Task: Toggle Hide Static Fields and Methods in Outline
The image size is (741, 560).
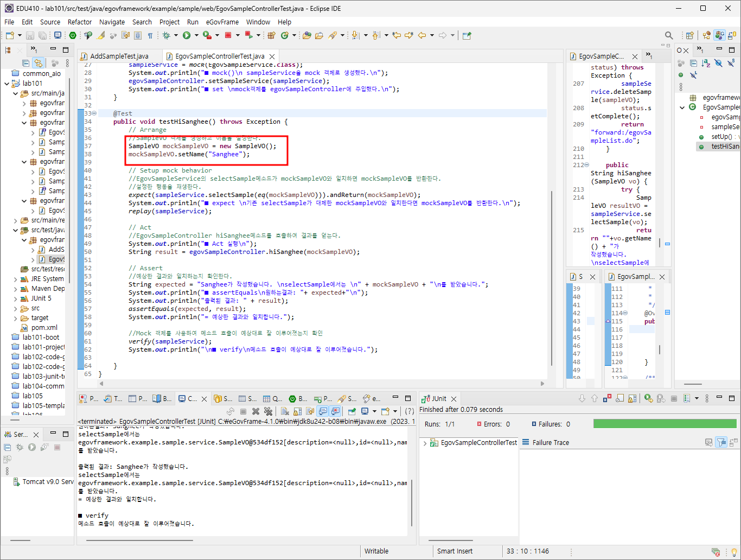Action: click(731, 63)
